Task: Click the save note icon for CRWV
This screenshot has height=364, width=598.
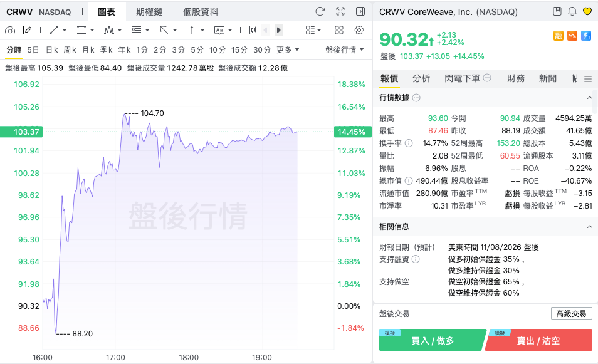Action: coord(557,11)
